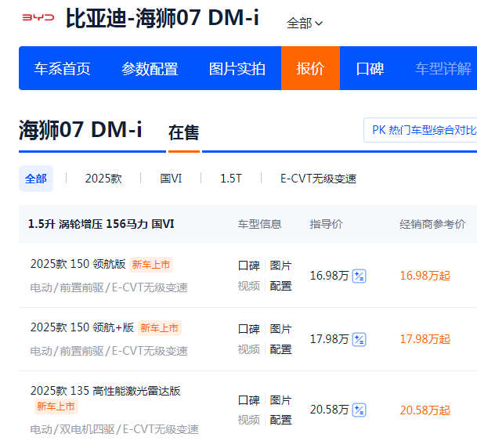477x448 pixels.
Task: Filter by 1.5T engine option
Action: pos(231,179)
